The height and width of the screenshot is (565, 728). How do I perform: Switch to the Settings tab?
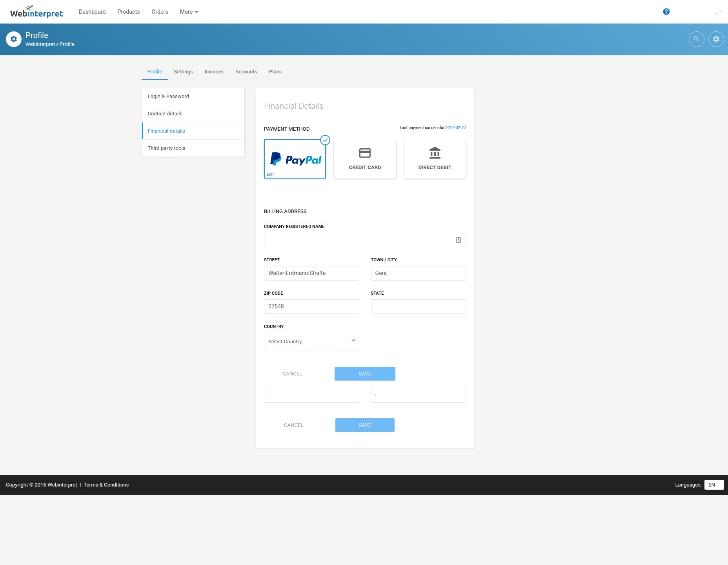183,72
